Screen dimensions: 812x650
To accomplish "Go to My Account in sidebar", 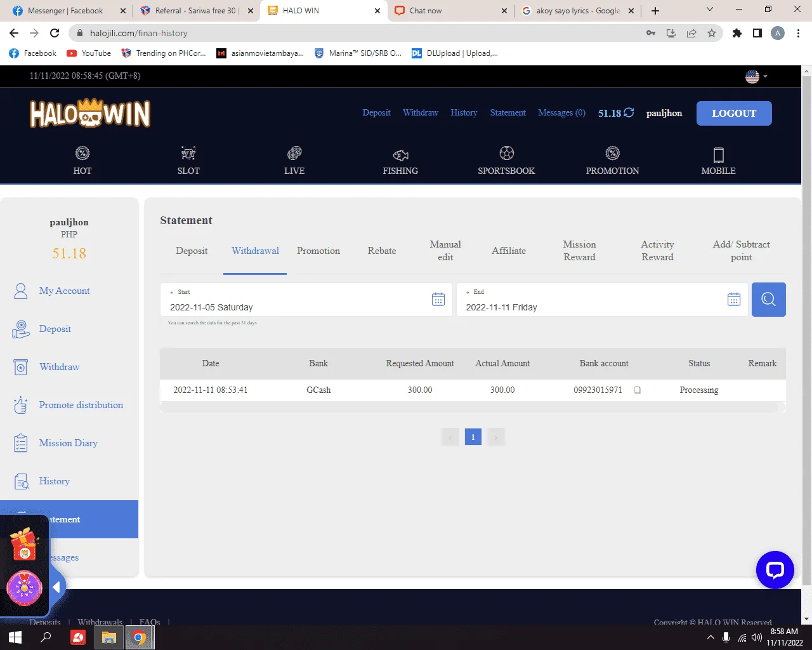I will (x=65, y=291).
